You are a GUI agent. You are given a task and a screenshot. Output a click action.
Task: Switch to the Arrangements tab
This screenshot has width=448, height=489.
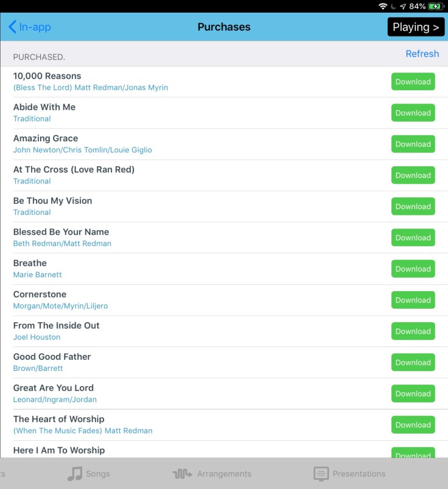(223, 474)
